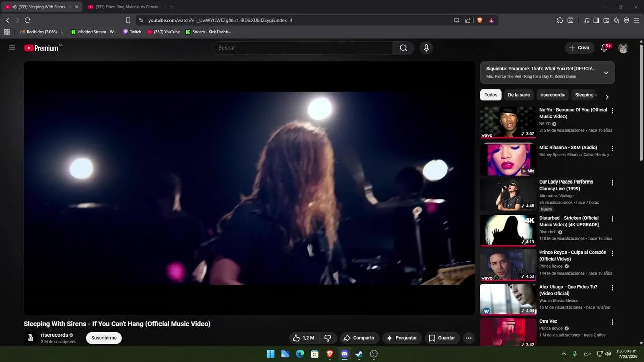Open the Brave playlist music note icon

click(x=586, y=20)
